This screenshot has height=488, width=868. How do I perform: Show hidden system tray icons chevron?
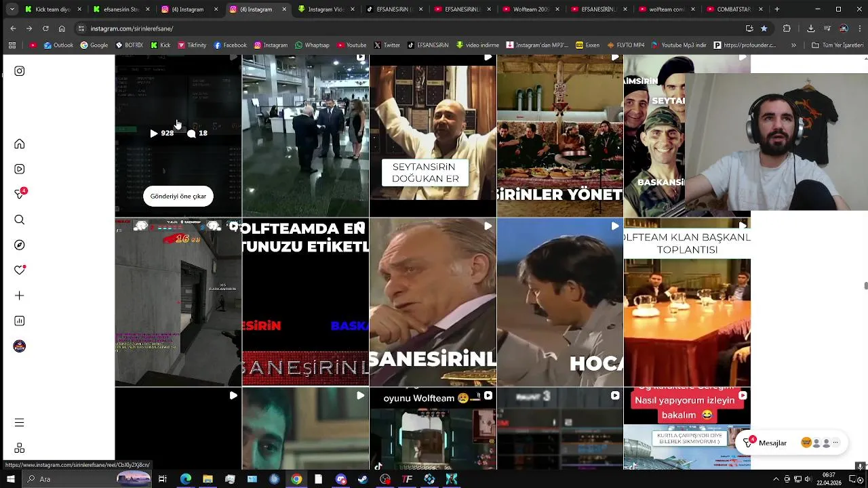pos(776,479)
